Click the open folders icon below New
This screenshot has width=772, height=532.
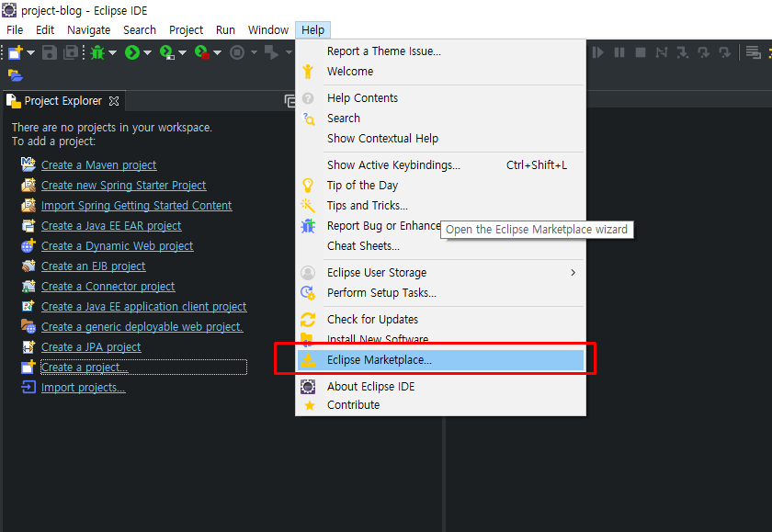point(16,75)
